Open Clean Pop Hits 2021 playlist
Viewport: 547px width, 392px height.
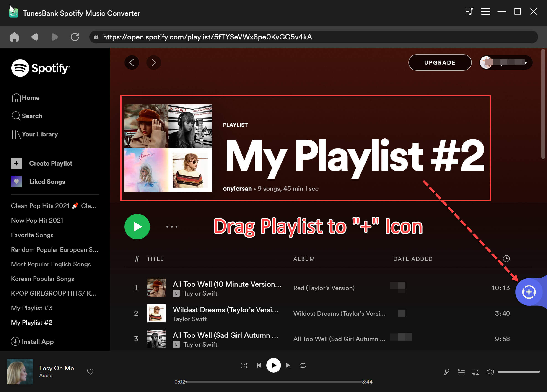[x=54, y=206]
